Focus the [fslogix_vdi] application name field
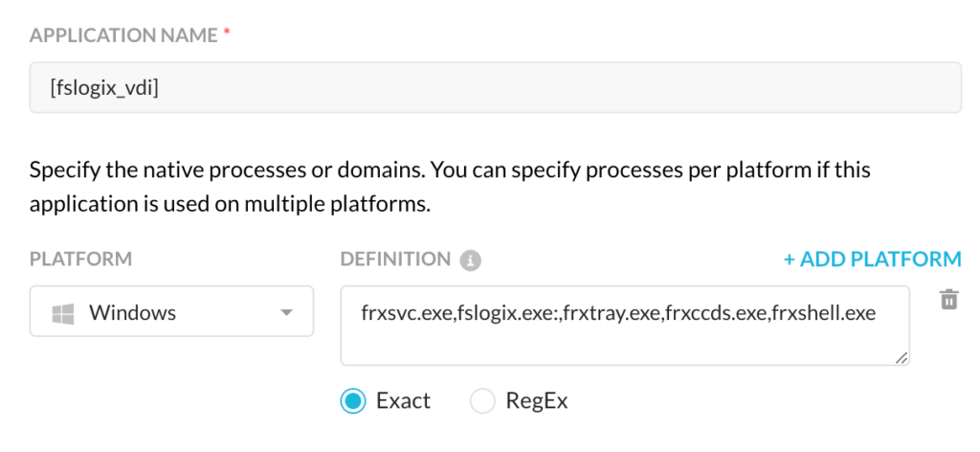The height and width of the screenshot is (452, 980). 495,87
